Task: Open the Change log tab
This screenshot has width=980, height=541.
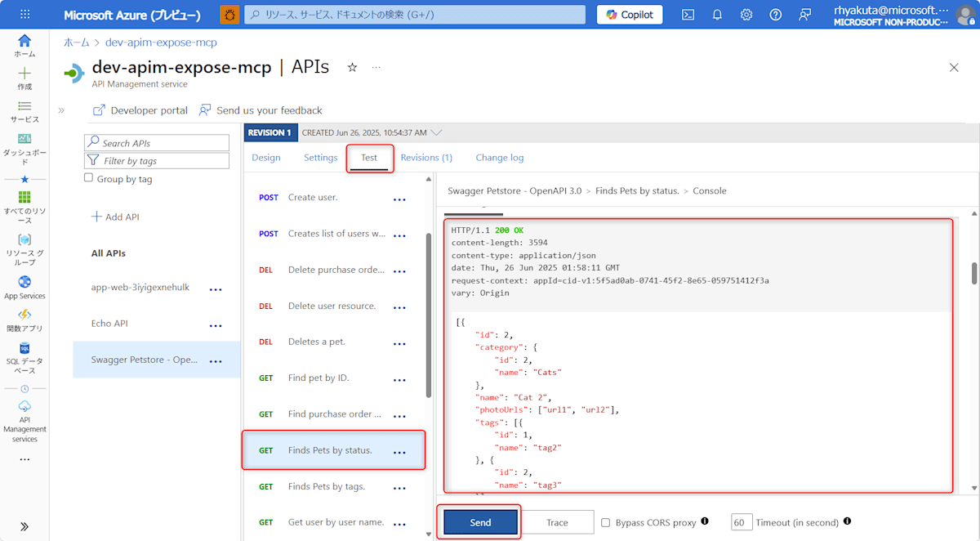Action: (x=500, y=158)
